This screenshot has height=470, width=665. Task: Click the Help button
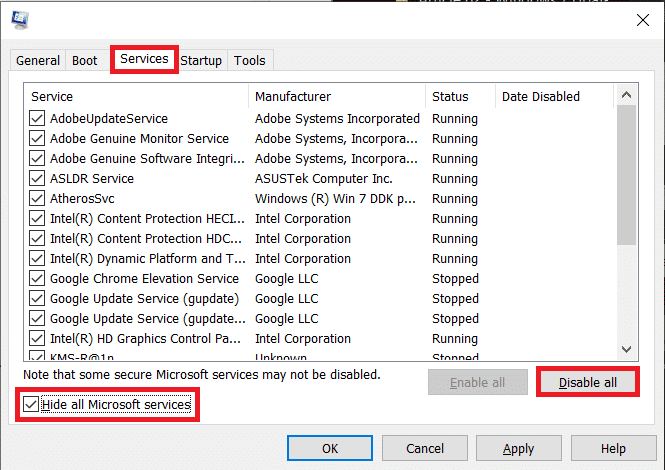(613, 449)
